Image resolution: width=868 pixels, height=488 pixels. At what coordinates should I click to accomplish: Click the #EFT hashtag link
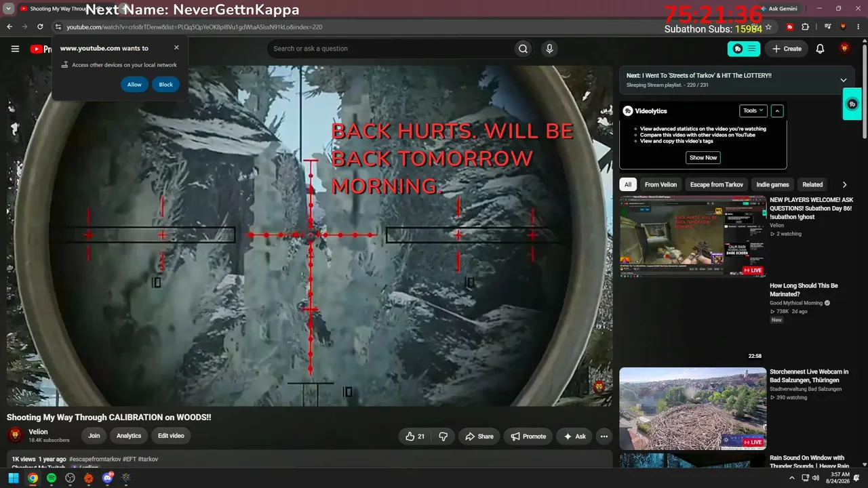coord(130,459)
